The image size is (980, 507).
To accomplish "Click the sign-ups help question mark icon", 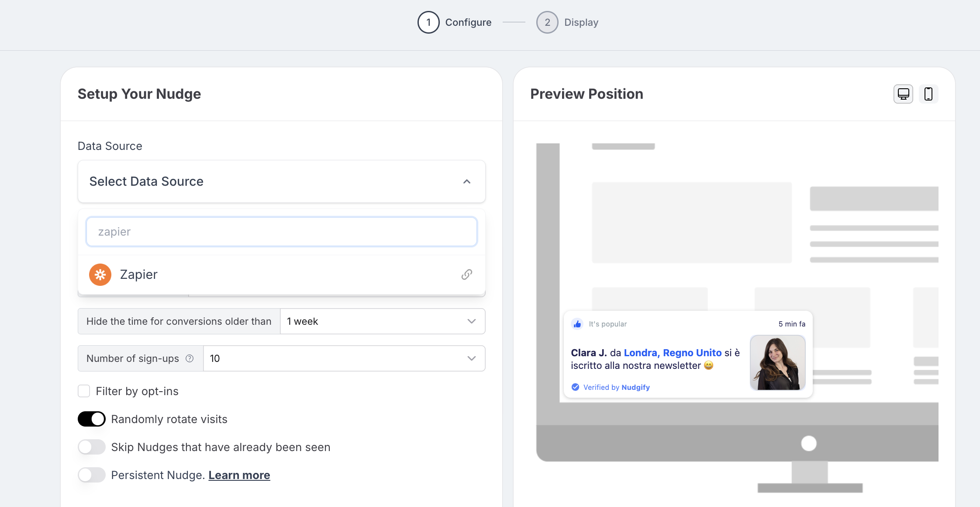I will pos(190,358).
